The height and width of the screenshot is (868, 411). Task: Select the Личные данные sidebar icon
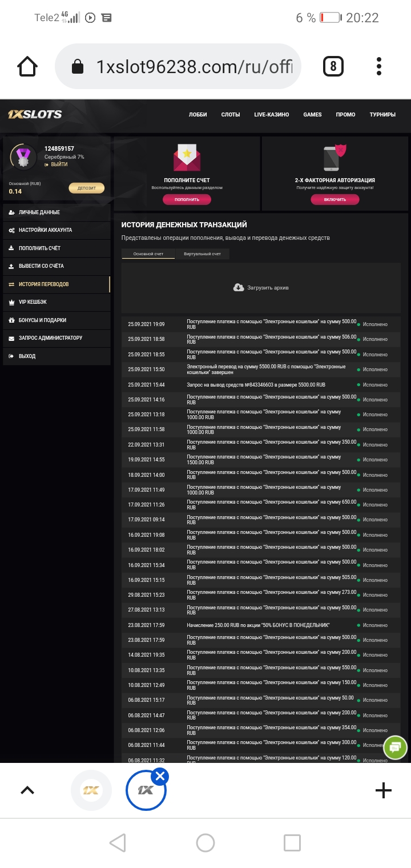coord(13,212)
